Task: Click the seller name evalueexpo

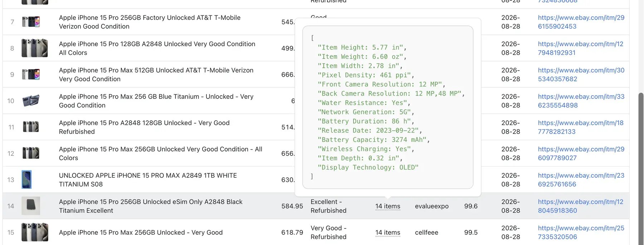Action: (431, 206)
